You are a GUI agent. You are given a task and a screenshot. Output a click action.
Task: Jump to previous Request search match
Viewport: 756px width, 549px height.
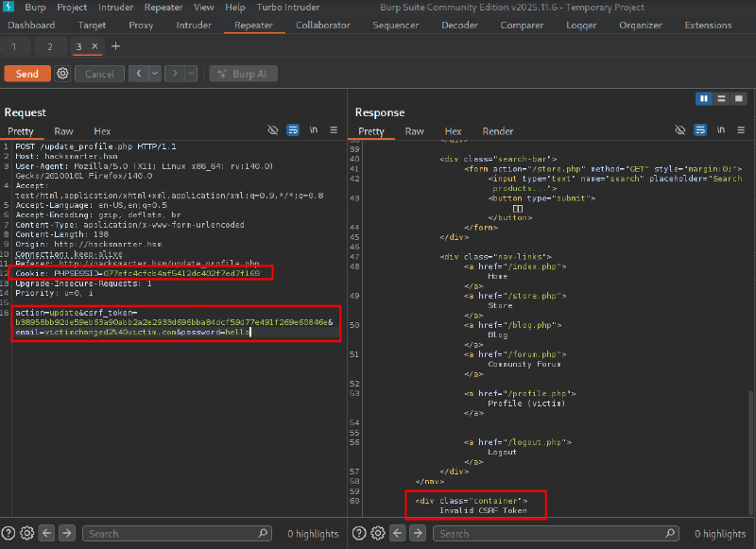(46, 533)
